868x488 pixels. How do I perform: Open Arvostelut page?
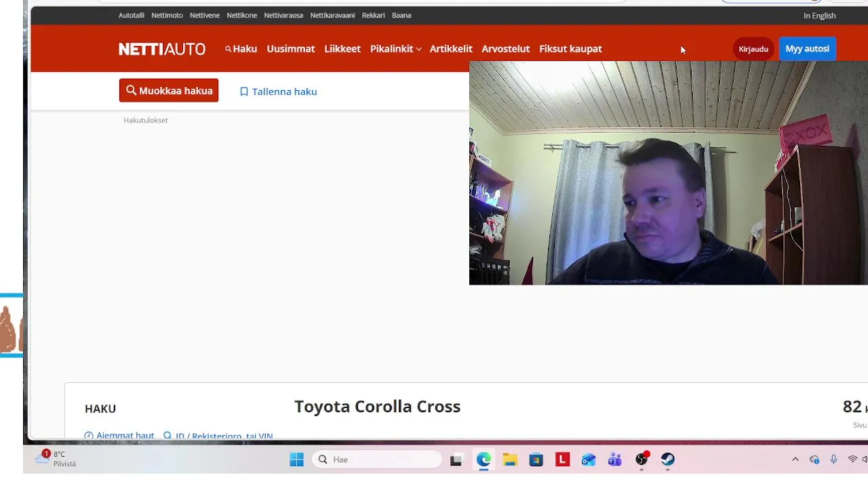pos(506,49)
